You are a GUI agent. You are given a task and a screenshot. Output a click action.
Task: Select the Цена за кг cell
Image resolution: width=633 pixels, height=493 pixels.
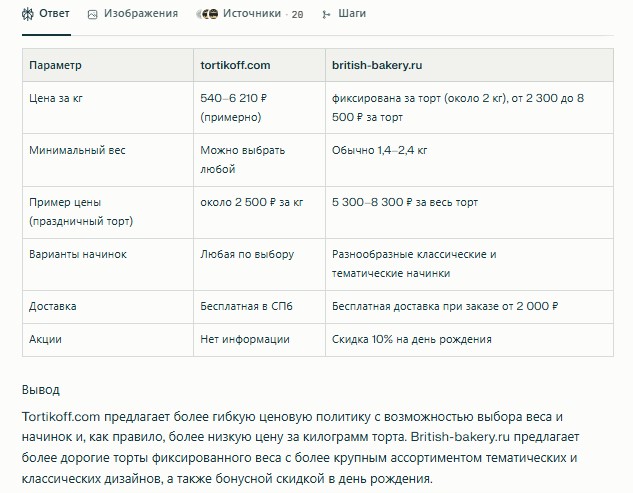(108, 108)
